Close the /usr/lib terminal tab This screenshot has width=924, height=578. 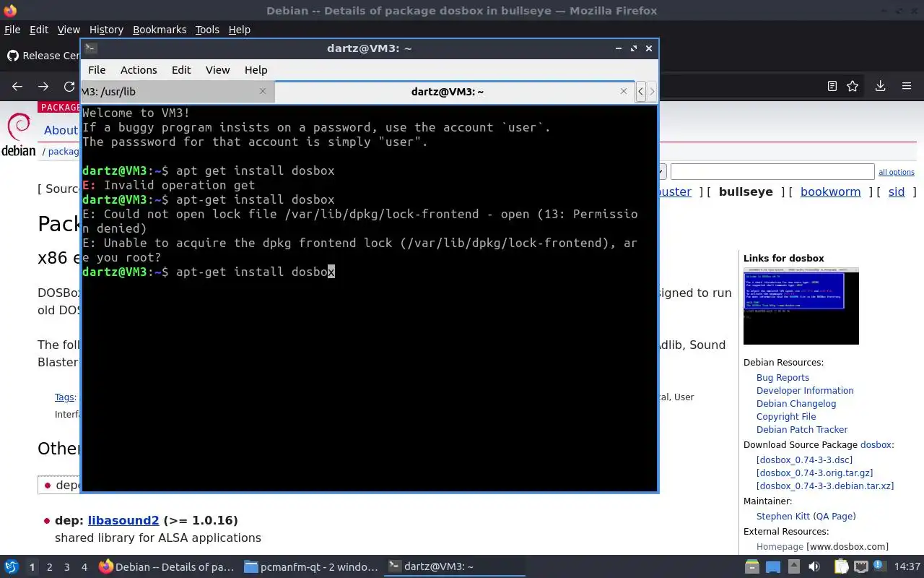pyautogui.click(x=263, y=91)
